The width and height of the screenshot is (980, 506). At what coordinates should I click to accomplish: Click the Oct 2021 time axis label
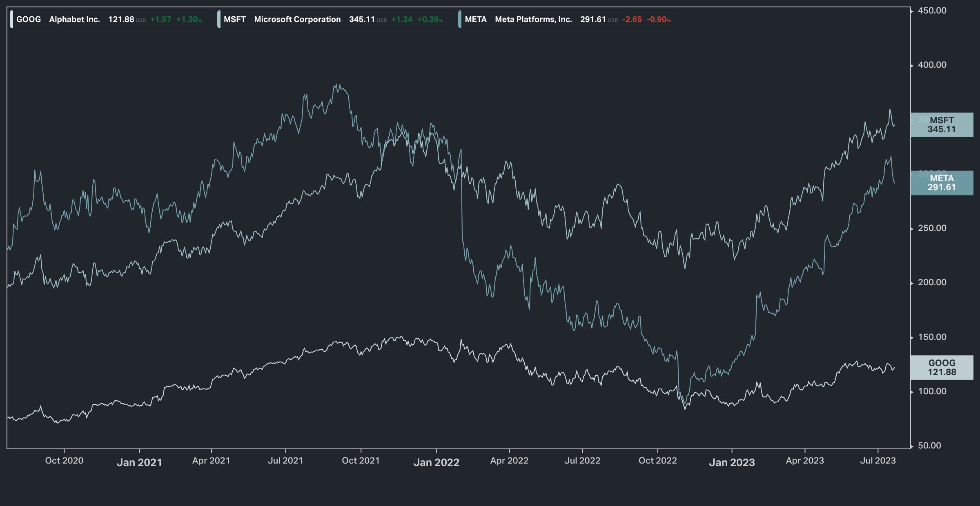click(361, 461)
